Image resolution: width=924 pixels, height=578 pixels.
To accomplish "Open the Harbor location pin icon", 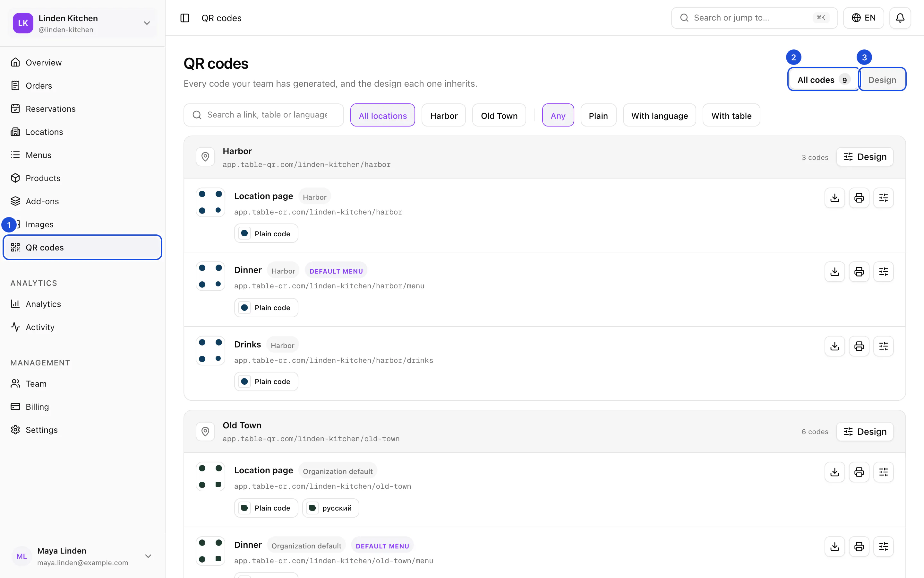I will (x=205, y=157).
